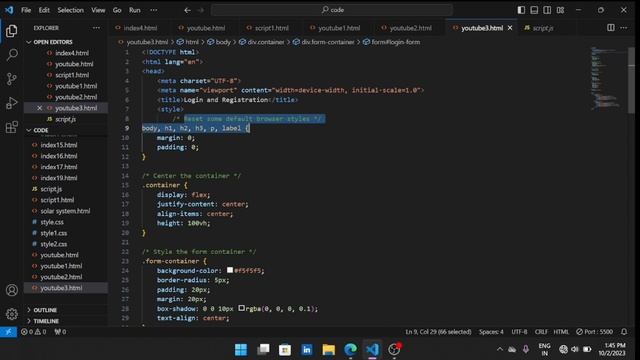Viewport: 640px width, 360px height.
Task: Open the Manage gear icon
Action: tap(12, 314)
